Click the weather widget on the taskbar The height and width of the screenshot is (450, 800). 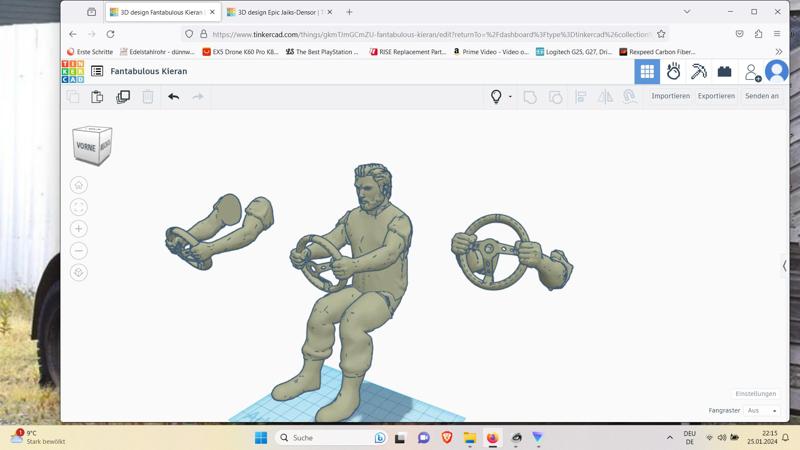tap(40, 437)
